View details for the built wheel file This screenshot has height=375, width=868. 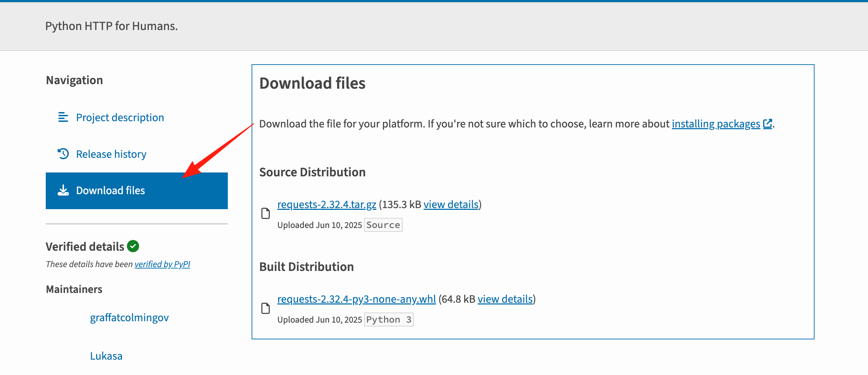tap(505, 299)
